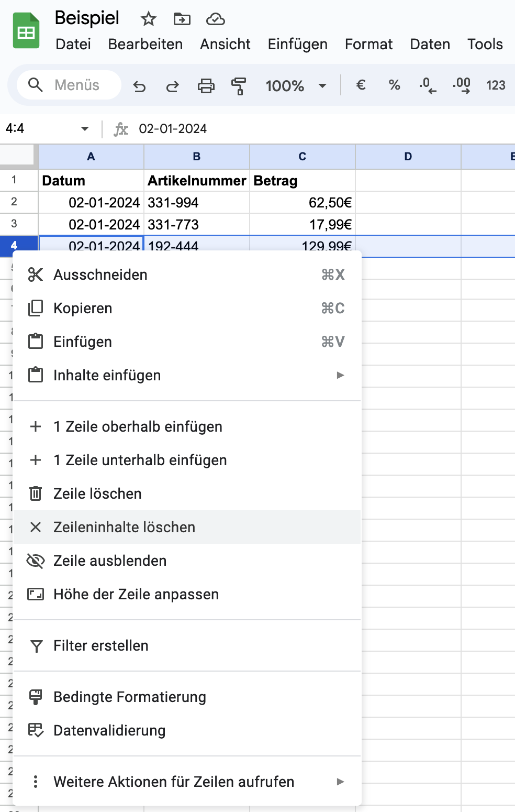Open the name box dropdown arrow
Screen dimensions: 515x812
point(85,129)
